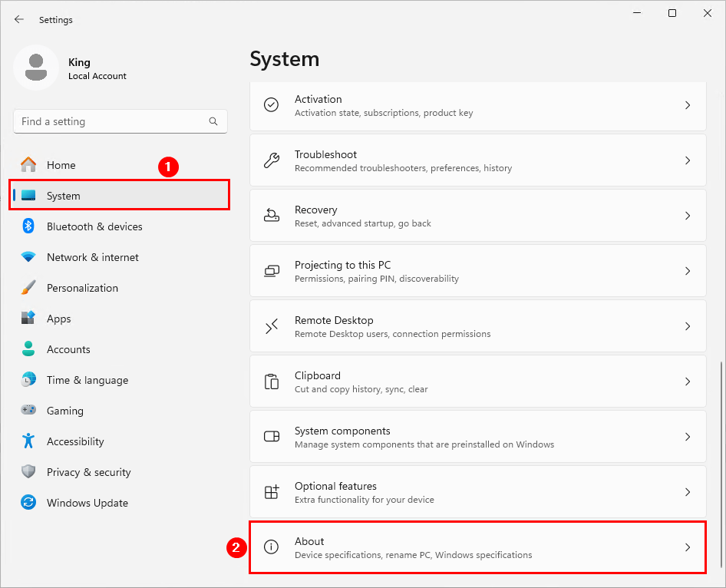Viewport: 726px width, 588px height.
Task: Open the About chevron arrow
Action: (688, 547)
